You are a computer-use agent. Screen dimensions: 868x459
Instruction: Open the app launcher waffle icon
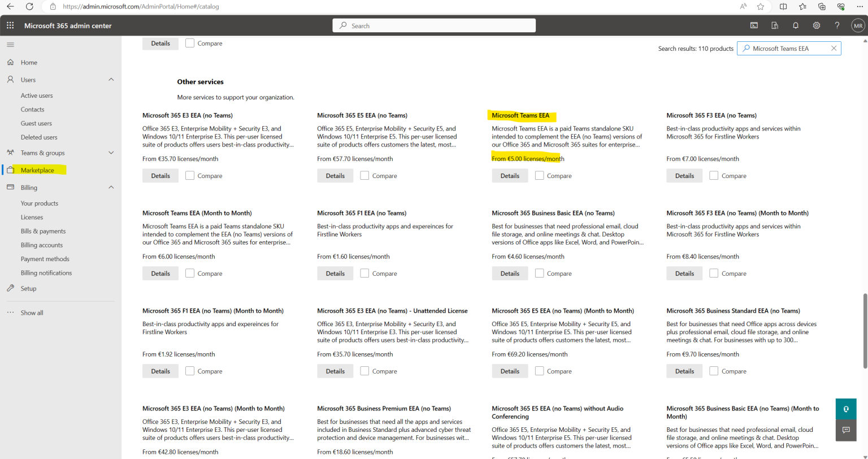(10, 25)
